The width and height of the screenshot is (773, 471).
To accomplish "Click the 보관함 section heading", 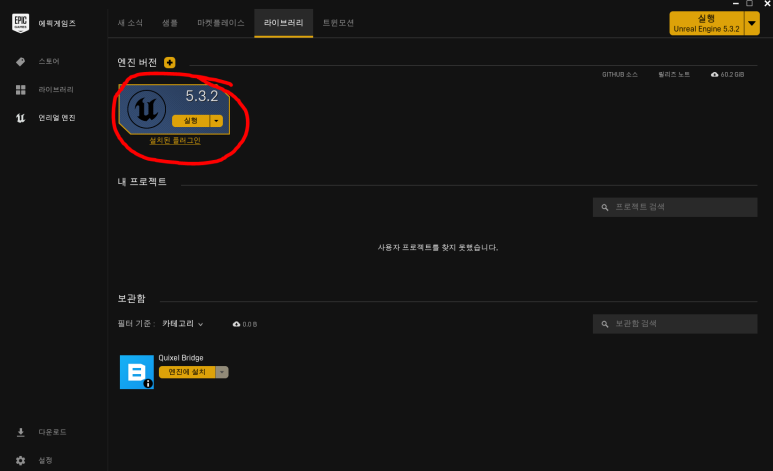I will coord(132,298).
